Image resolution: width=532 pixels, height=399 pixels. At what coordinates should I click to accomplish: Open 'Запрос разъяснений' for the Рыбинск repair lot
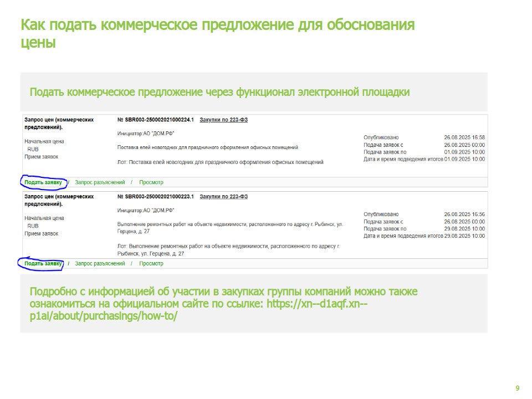pyautogui.click(x=100, y=264)
